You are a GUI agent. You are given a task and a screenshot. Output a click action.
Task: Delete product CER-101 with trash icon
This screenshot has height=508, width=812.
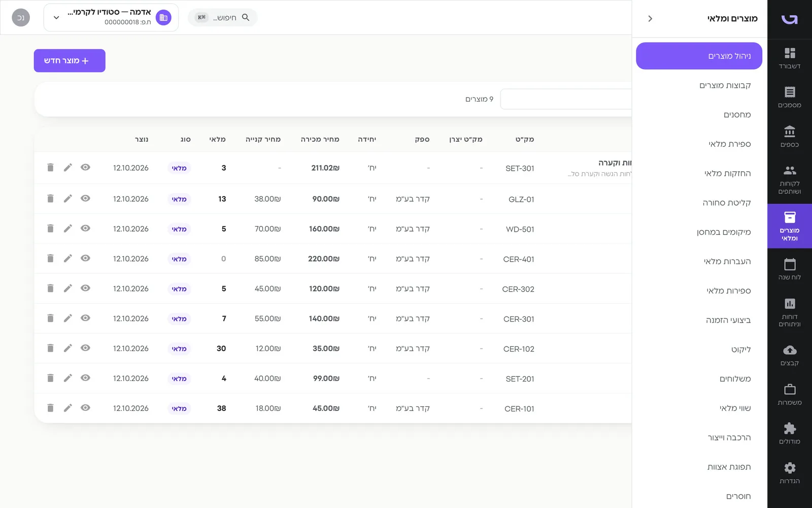coord(50,408)
